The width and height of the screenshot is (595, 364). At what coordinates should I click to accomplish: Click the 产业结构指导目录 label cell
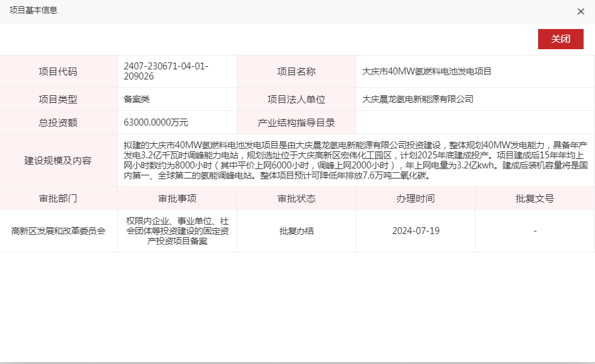pyautogui.click(x=296, y=122)
